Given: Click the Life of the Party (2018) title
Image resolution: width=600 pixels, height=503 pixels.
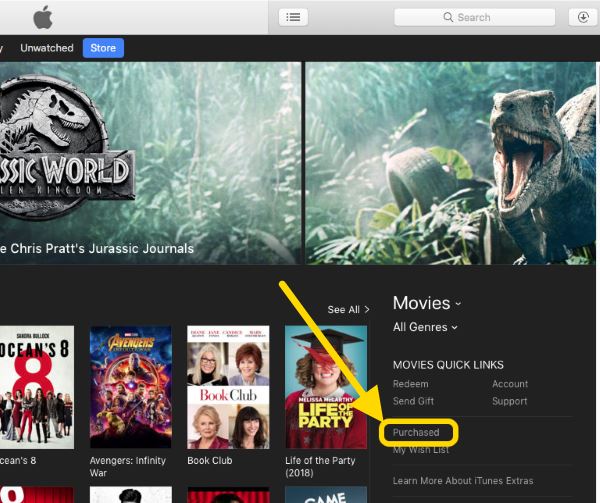Looking at the screenshot, I should pos(320,467).
